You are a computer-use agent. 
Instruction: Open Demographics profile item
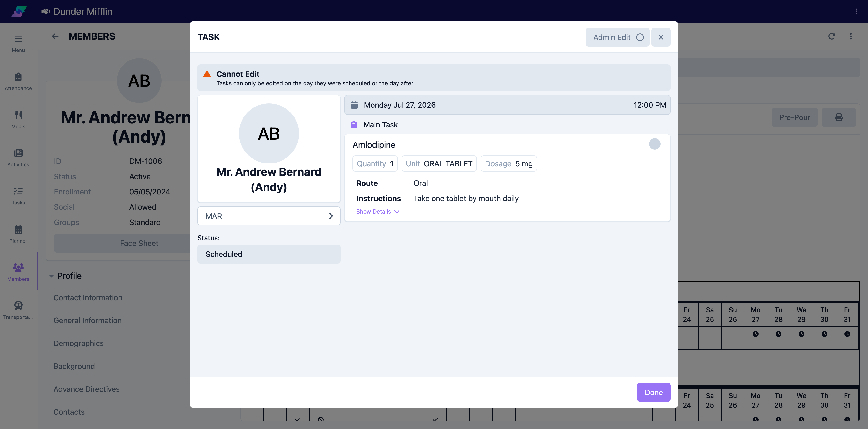click(x=78, y=343)
